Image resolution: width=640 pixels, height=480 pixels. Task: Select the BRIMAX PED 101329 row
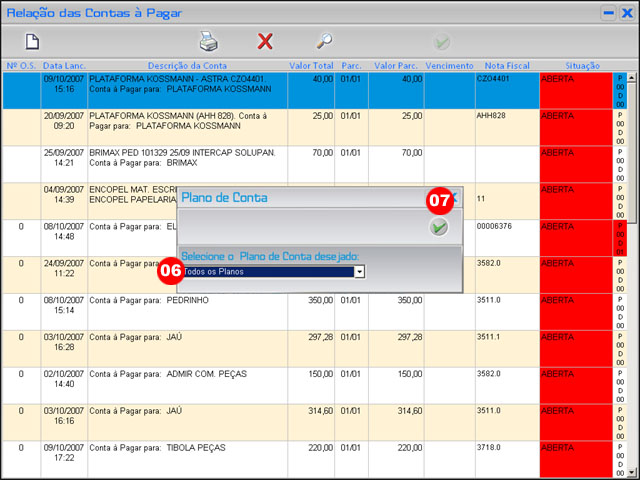pos(187,164)
